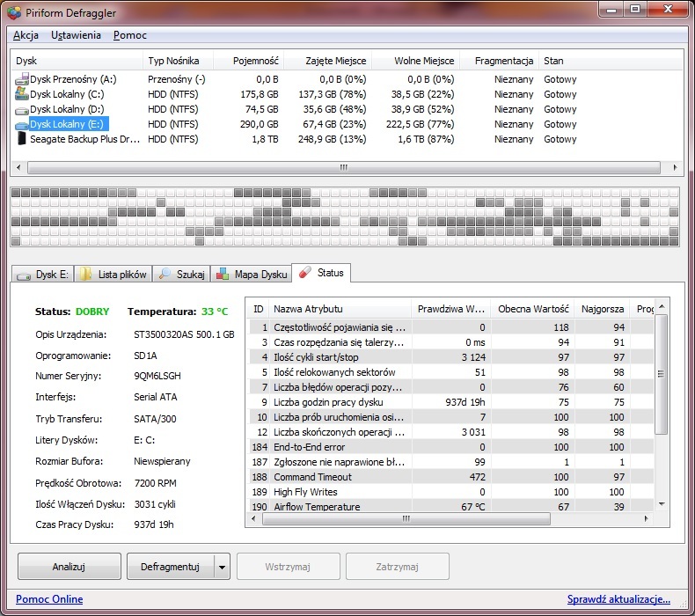Viewport: 695px width, 616px height.
Task: Select the Liczba godzin pracy dysku row
Action: point(450,402)
